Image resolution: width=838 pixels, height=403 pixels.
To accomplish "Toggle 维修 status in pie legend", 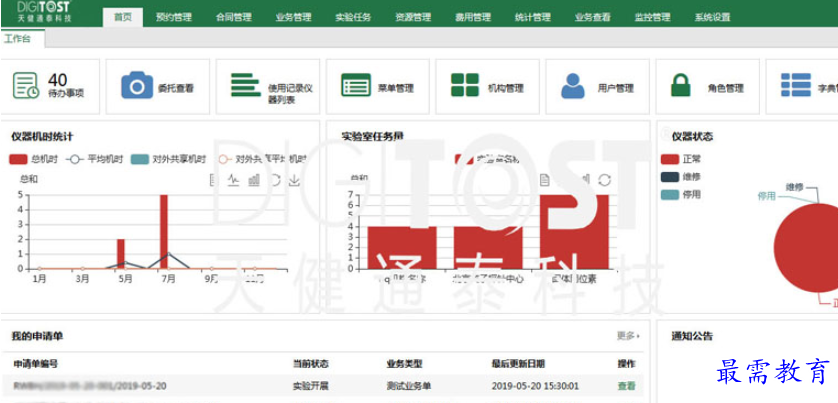I will [680, 176].
